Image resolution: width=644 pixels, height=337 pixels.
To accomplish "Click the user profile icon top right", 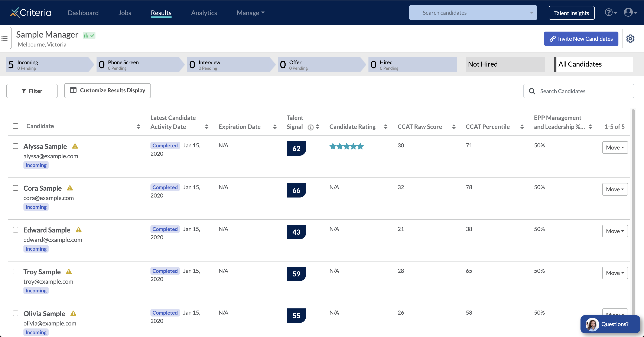I will [x=630, y=12].
